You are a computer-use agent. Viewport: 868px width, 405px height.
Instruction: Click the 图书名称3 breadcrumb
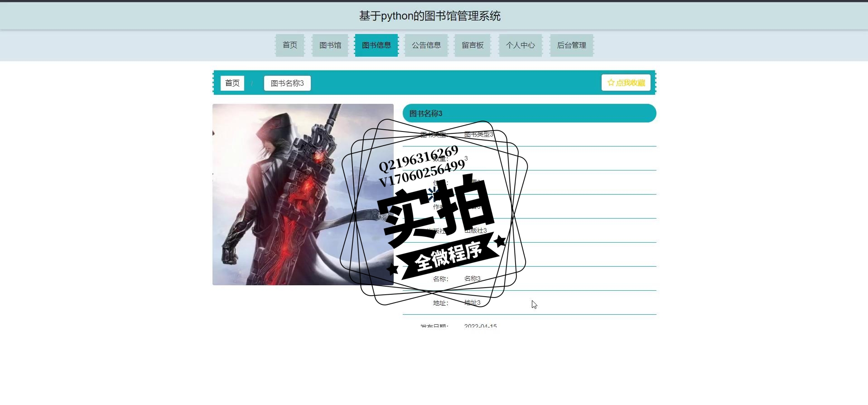(287, 83)
